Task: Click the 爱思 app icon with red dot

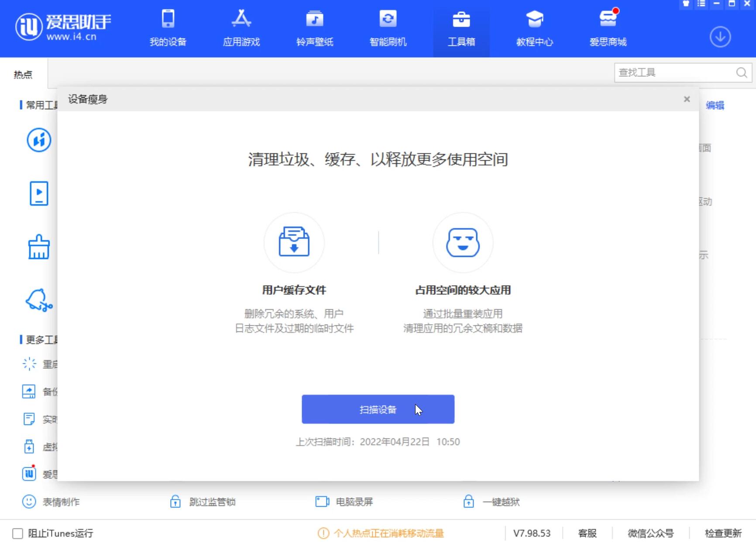Action: [x=29, y=473]
